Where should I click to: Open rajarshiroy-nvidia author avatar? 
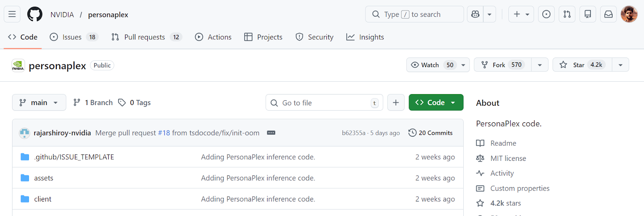pyautogui.click(x=25, y=133)
